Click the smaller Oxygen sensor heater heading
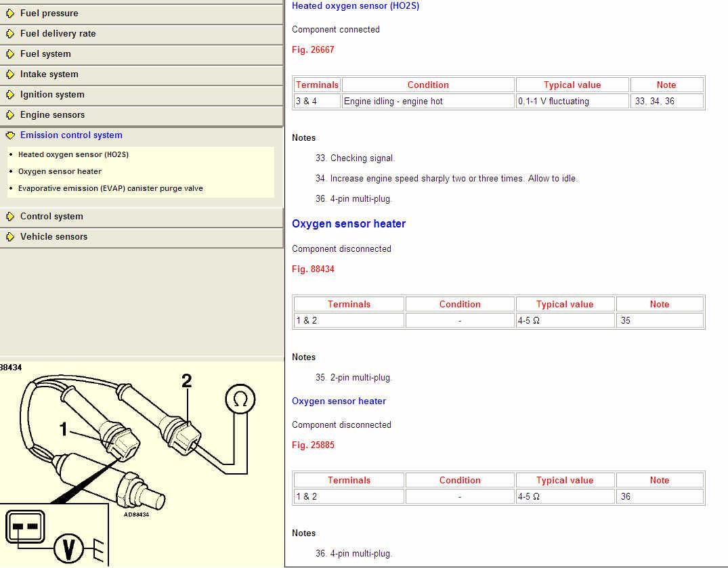 tap(339, 401)
